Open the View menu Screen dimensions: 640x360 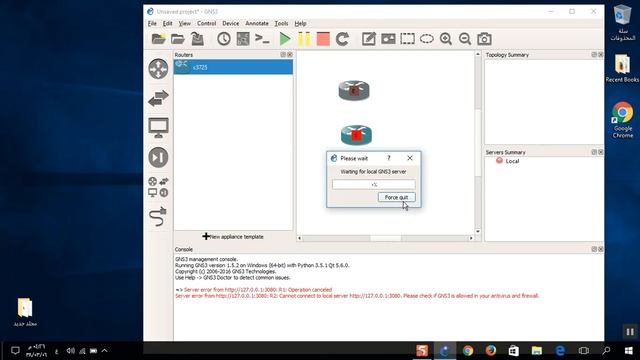click(184, 24)
